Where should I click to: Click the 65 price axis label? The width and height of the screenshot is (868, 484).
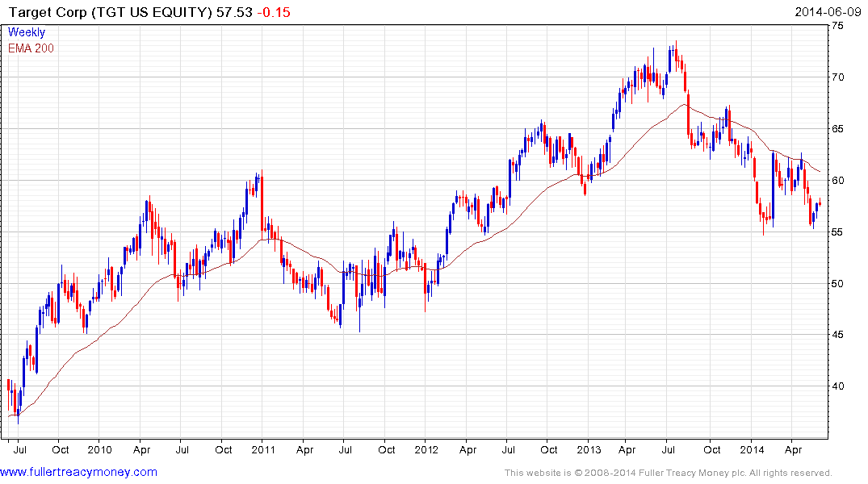tap(837, 129)
